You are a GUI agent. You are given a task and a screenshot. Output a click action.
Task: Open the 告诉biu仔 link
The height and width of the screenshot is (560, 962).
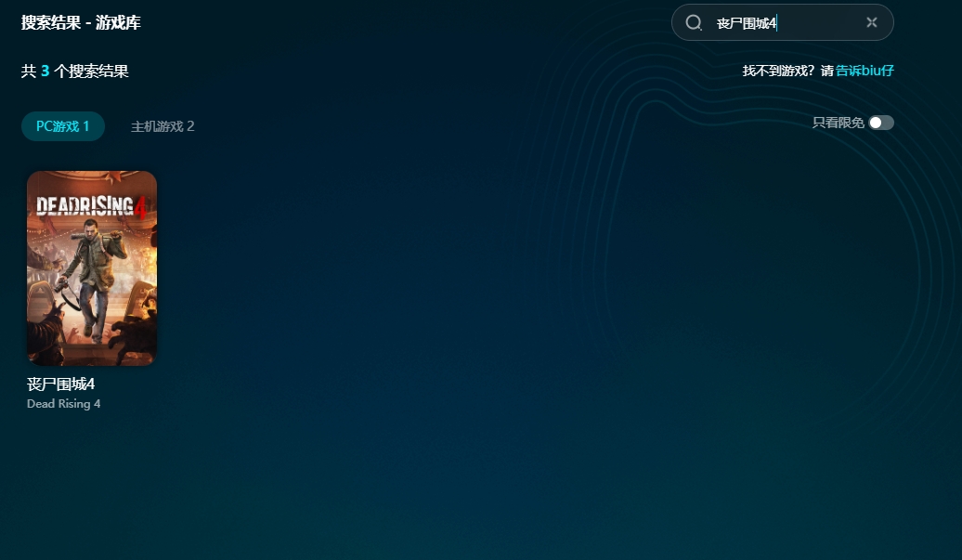click(864, 71)
